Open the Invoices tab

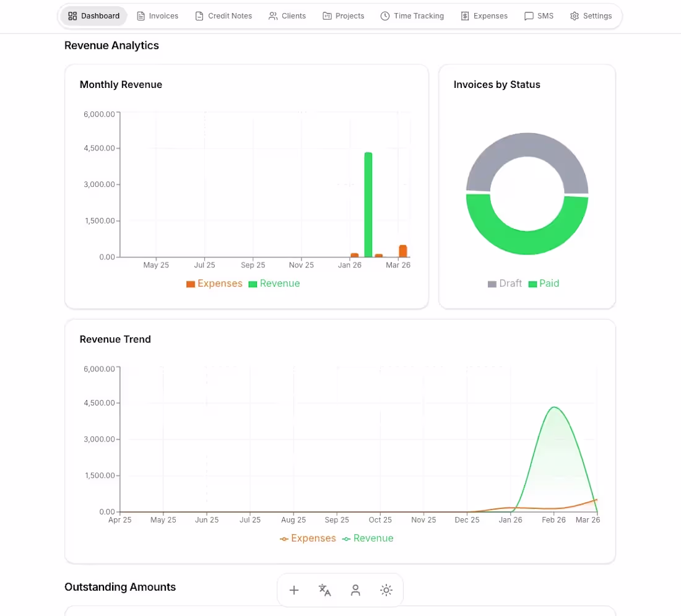[x=158, y=16]
